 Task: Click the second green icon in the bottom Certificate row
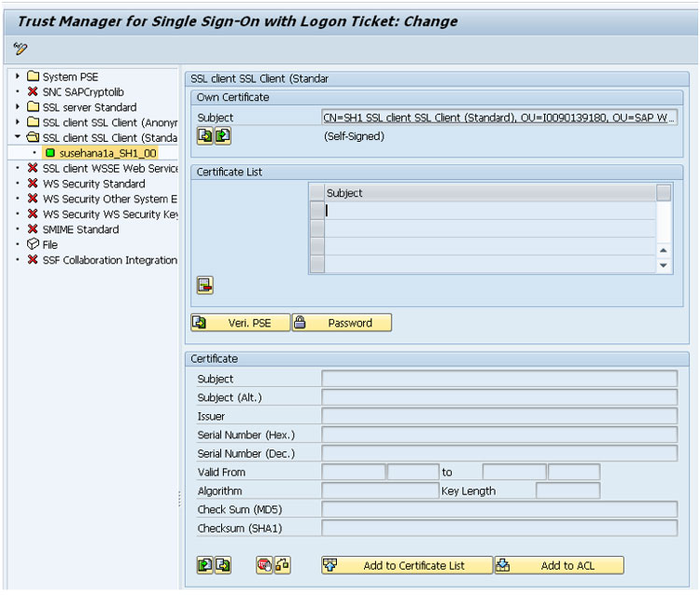(222, 565)
